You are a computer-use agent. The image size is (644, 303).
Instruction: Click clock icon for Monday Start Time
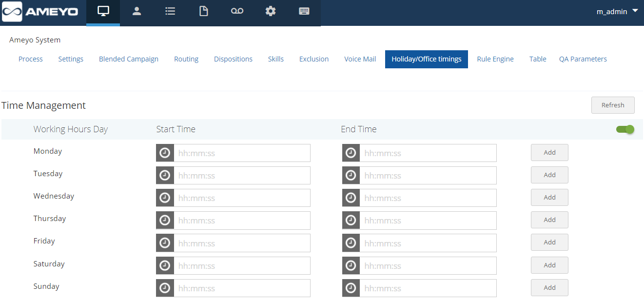[165, 153]
